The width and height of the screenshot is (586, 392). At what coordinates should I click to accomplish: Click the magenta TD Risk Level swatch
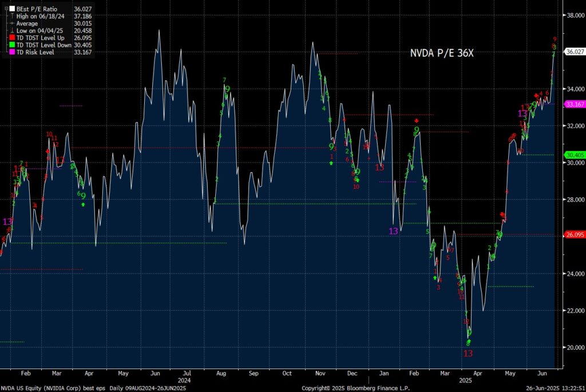[13, 52]
